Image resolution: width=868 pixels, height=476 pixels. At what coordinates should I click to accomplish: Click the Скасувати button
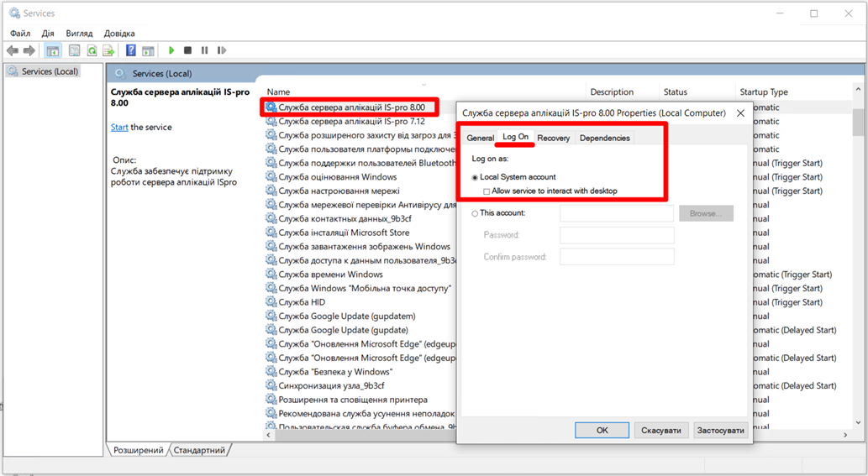tap(661, 430)
